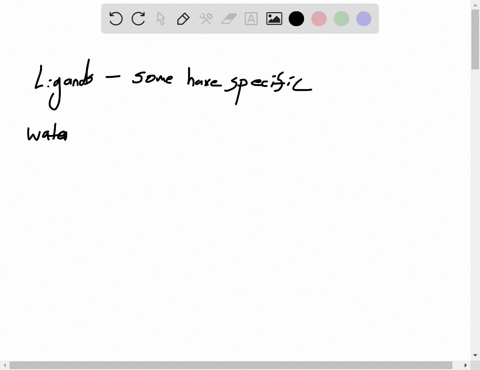Viewport: 480px width, 370px height.
Task: Undo the last stroke
Action: click(x=116, y=19)
